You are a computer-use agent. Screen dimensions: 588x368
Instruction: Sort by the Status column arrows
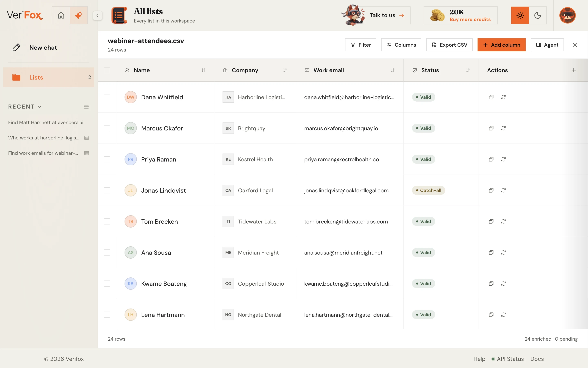click(x=468, y=70)
